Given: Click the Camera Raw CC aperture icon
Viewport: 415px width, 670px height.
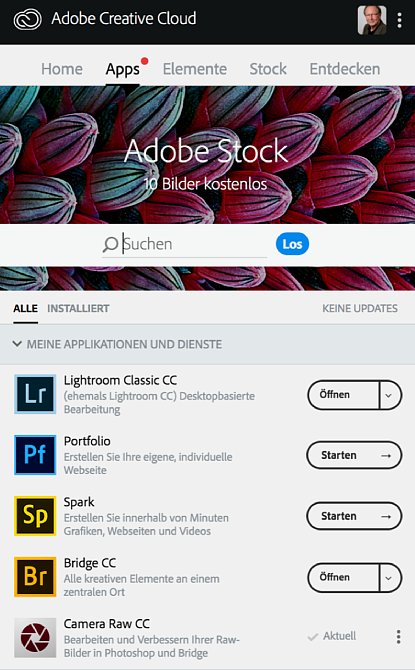Looking at the screenshot, I should pyautogui.click(x=35, y=638).
